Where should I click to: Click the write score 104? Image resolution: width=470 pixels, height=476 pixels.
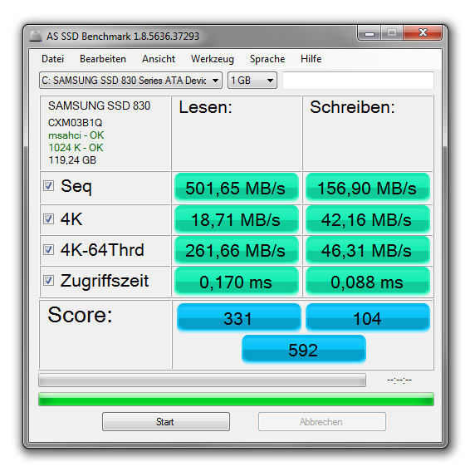pyautogui.click(x=367, y=318)
